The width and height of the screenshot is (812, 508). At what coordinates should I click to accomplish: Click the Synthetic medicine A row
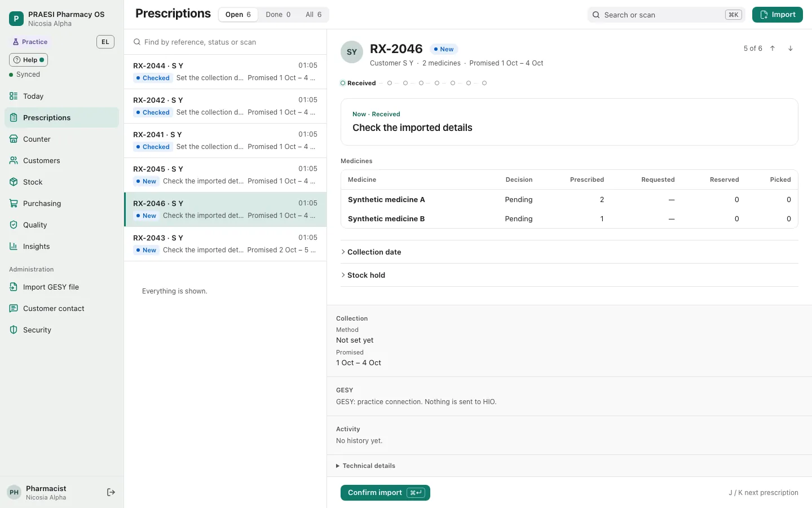point(570,199)
